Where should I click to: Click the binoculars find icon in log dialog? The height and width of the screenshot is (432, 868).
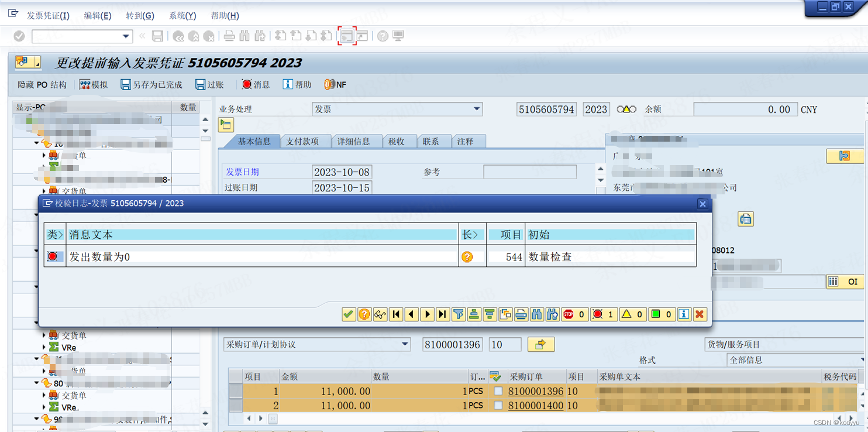(x=537, y=314)
